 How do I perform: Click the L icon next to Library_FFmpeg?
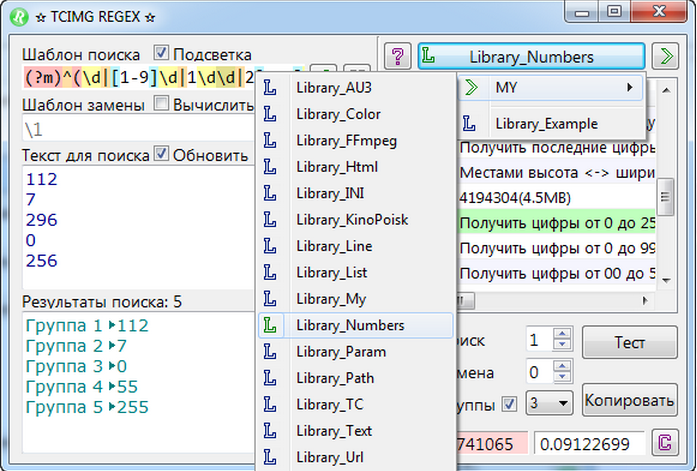(x=270, y=140)
